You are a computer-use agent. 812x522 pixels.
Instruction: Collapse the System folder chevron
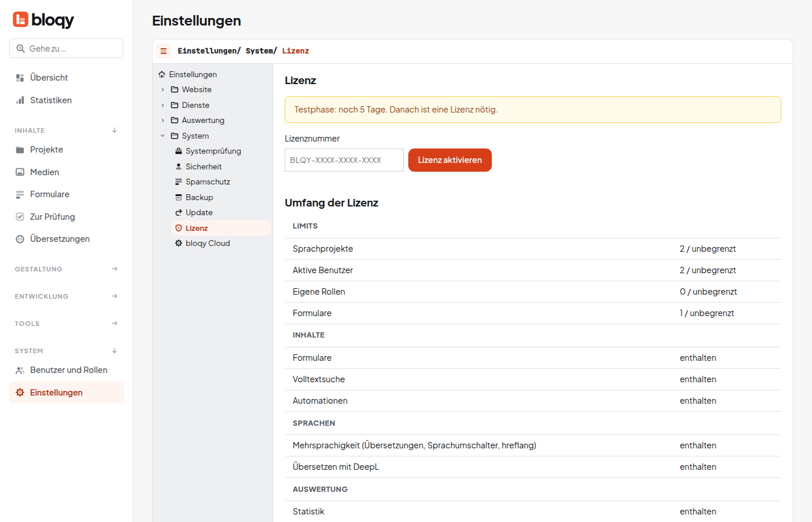[x=163, y=136]
